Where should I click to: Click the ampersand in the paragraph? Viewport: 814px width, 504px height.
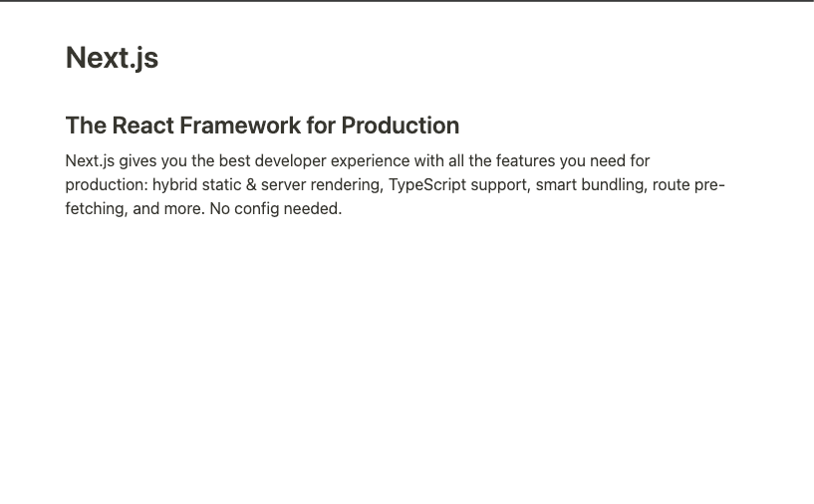pos(251,185)
